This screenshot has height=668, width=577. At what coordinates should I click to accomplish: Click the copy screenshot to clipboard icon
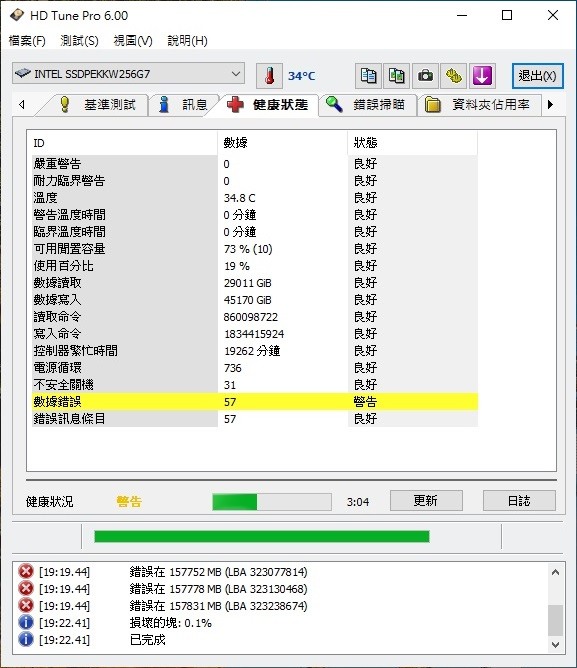coord(396,76)
